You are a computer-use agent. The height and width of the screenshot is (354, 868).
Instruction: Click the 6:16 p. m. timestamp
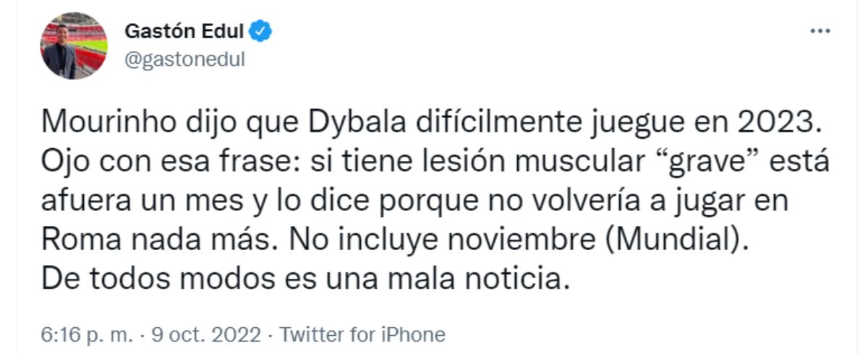(x=77, y=334)
